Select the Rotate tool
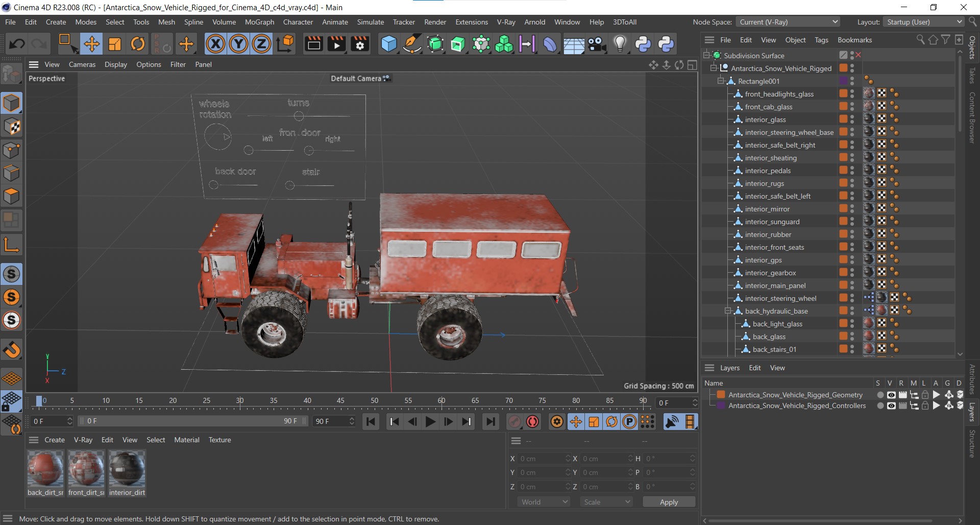 tap(138, 44)
